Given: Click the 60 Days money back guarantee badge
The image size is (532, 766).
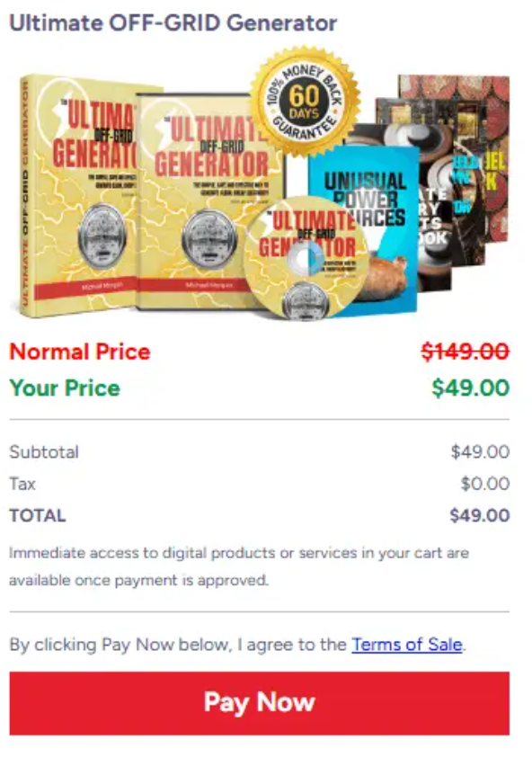Looking at the screenshot, I should click(x=305, y=101).
